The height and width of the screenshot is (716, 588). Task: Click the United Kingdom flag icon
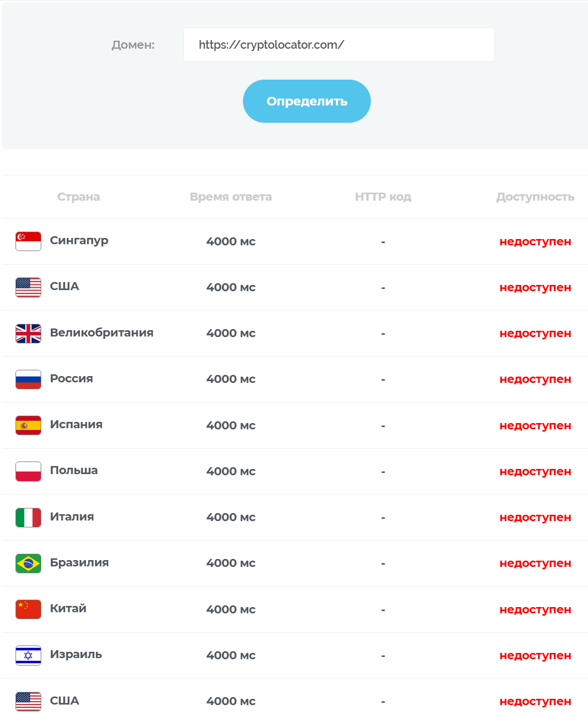click(x=28, y=333)
